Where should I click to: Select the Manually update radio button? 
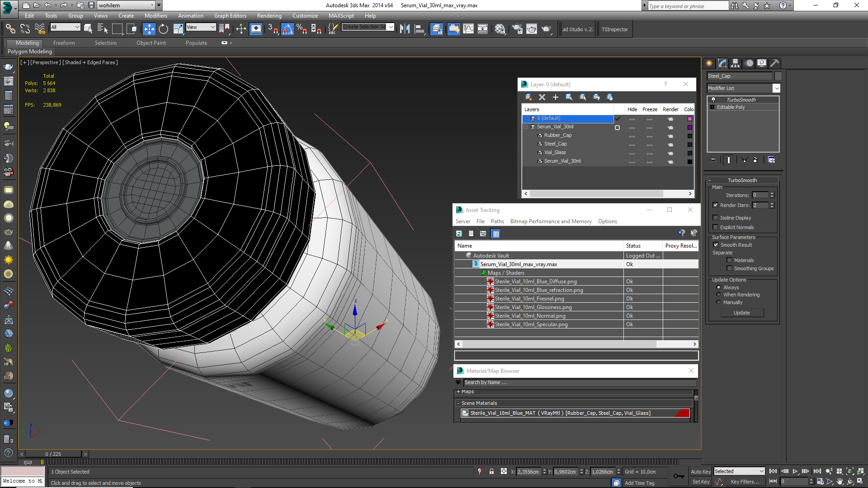point(718,302)
